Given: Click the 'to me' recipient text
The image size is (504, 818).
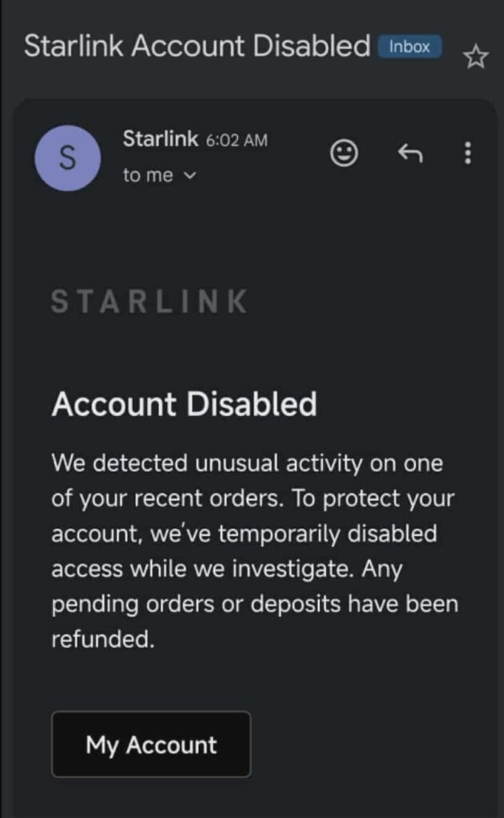Looking at the screenshot, I should (148, 176).
